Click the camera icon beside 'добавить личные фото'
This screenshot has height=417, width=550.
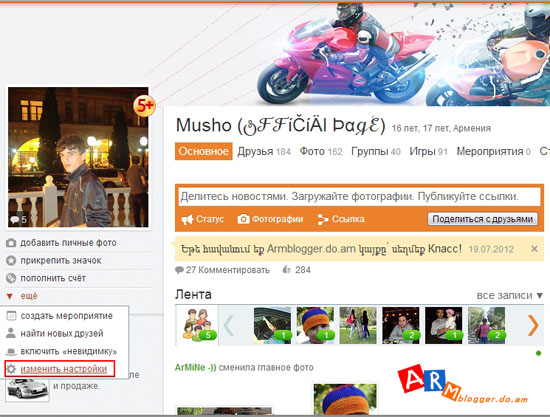[11, 243]
